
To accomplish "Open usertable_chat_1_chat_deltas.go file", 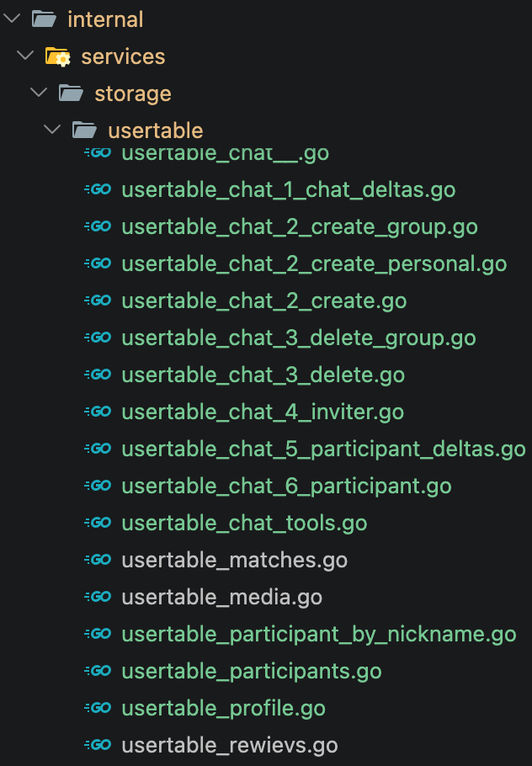I will coord(288,189).
